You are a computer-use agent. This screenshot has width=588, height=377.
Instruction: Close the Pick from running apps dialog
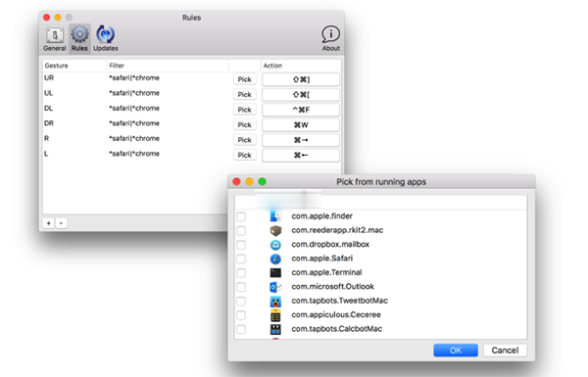(x=236, y=182)
